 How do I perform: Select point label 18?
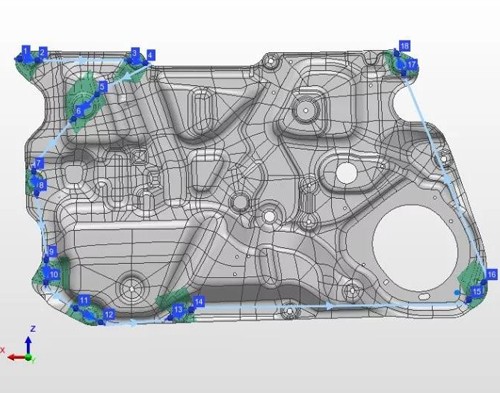coord(405,46)
